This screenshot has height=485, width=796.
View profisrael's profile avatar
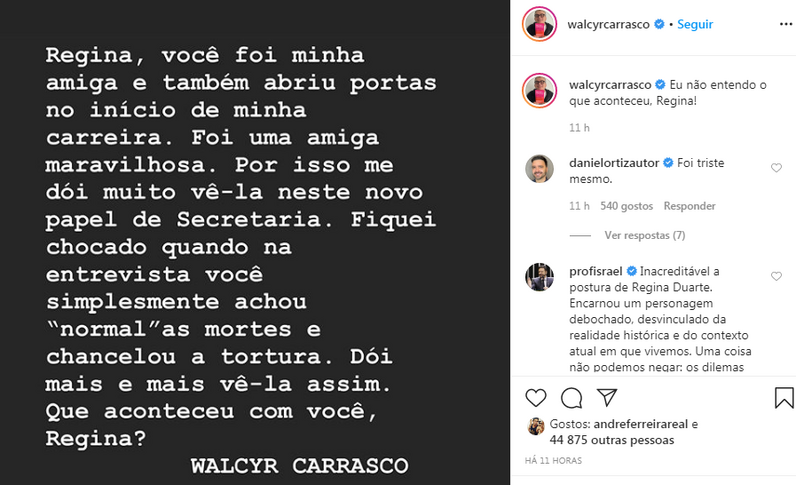[539, 277]
